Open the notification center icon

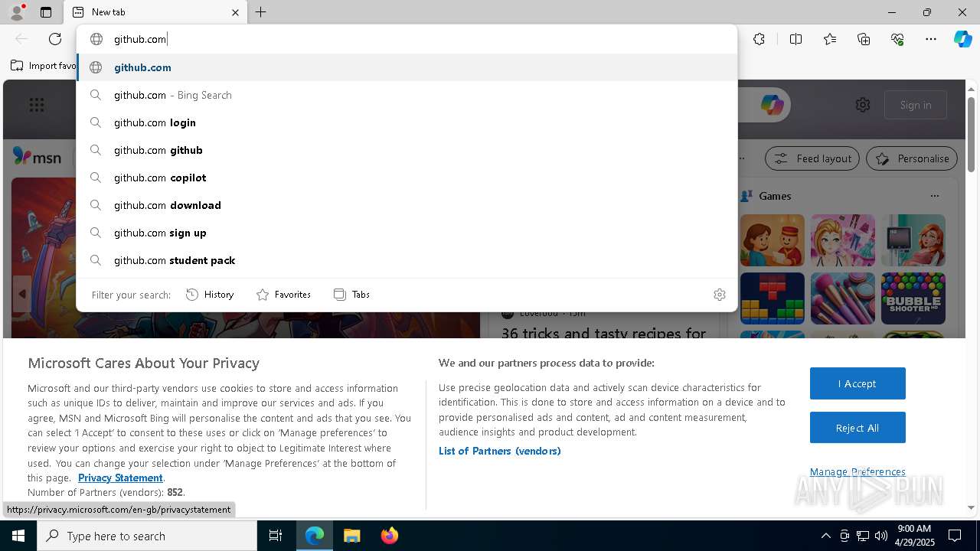pyautogui.click(x=955, y=536)
